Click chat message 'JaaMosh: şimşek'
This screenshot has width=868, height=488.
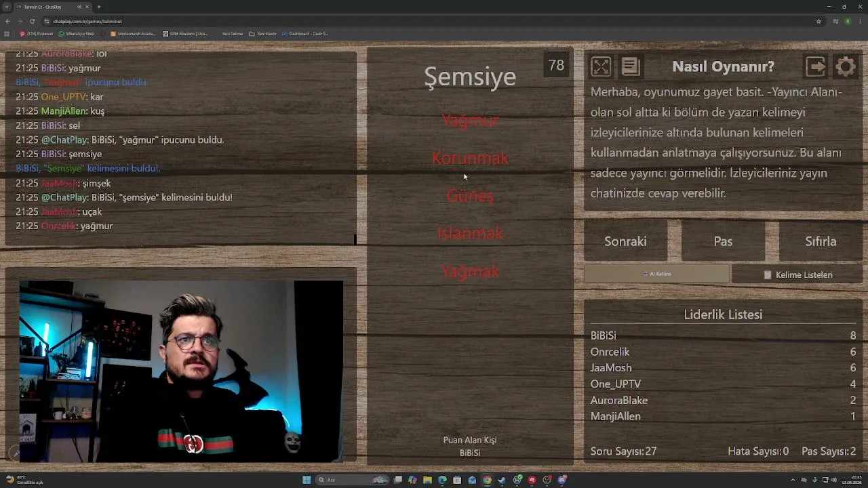(63, 183)
